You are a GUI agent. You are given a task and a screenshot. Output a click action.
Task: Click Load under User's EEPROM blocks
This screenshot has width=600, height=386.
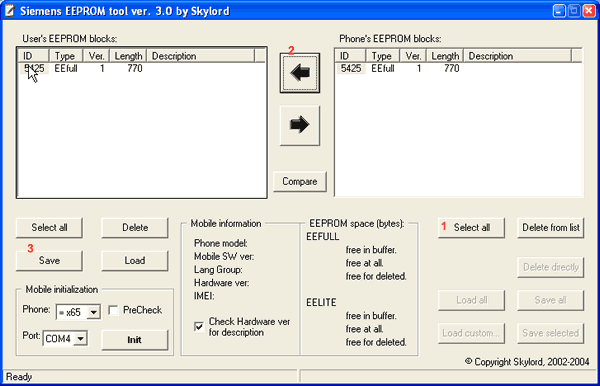tap(135, 261)
